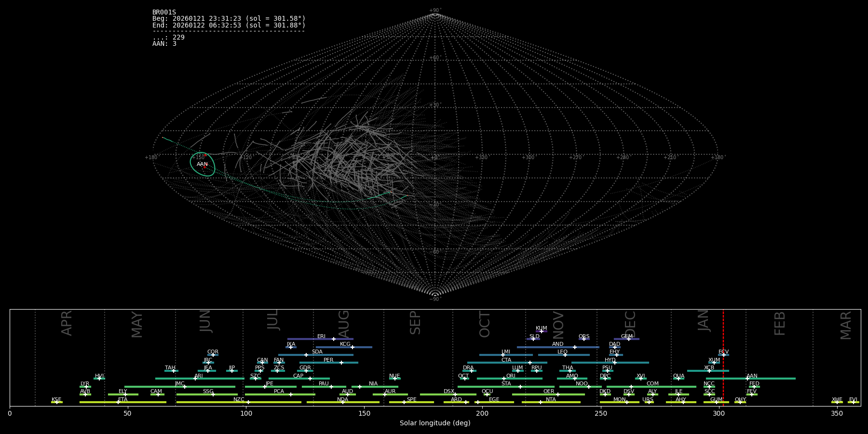Click the SDA shower label in the timeline

point(317,352)
